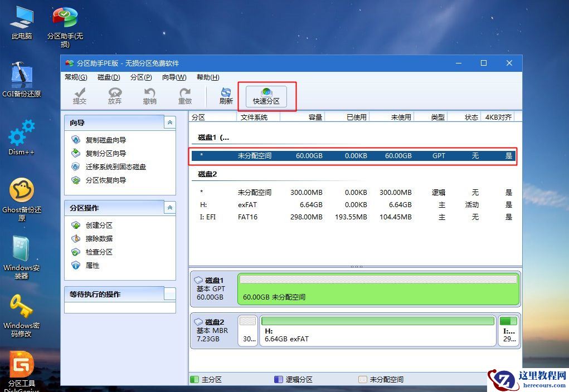569x392 pixels.
Task: Collapse the 向导 sidebar panel
Action: (169, 122)
